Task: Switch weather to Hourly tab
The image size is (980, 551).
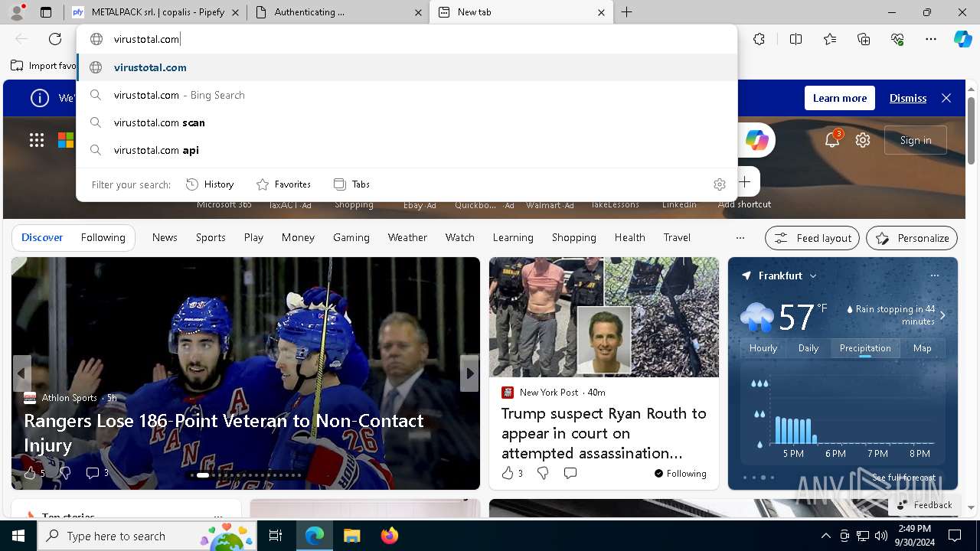Action: [x=763, y=348]
